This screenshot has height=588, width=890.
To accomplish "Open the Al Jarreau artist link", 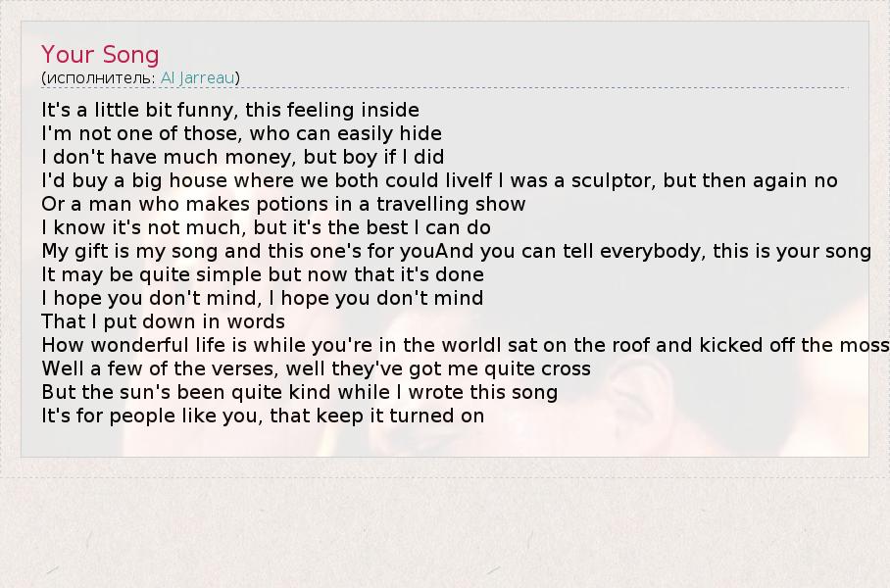I will (198, 77).
